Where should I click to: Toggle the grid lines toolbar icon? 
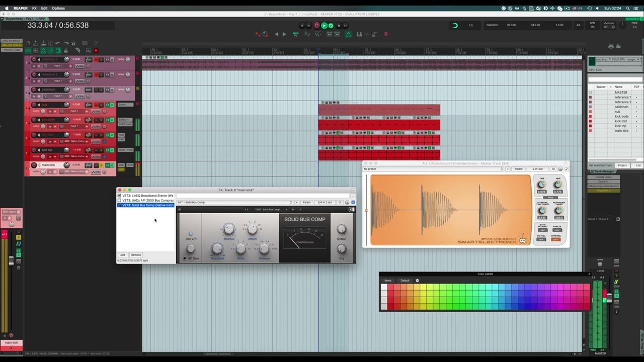(51, 51)
